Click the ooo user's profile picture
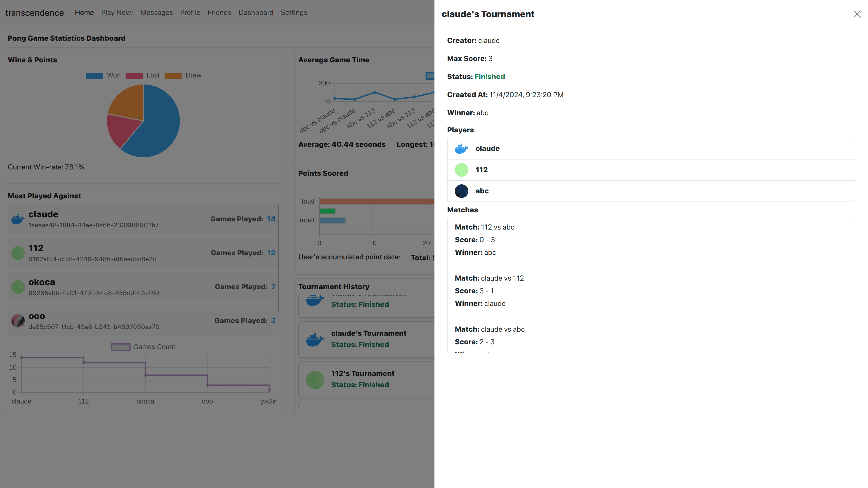 click(18, 321)
